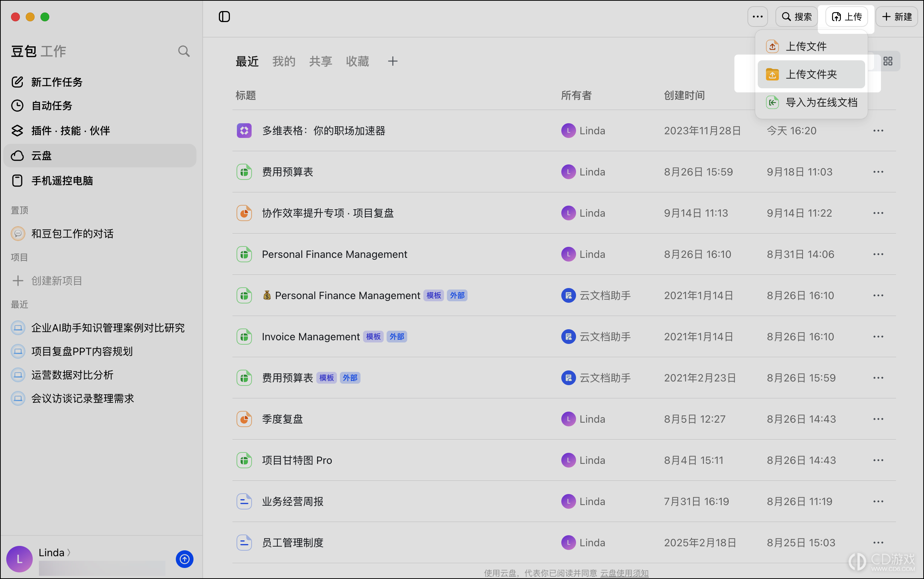Click the 所有者 column header
The width and height of the screenshot is (924, 579).
[576, 95]
